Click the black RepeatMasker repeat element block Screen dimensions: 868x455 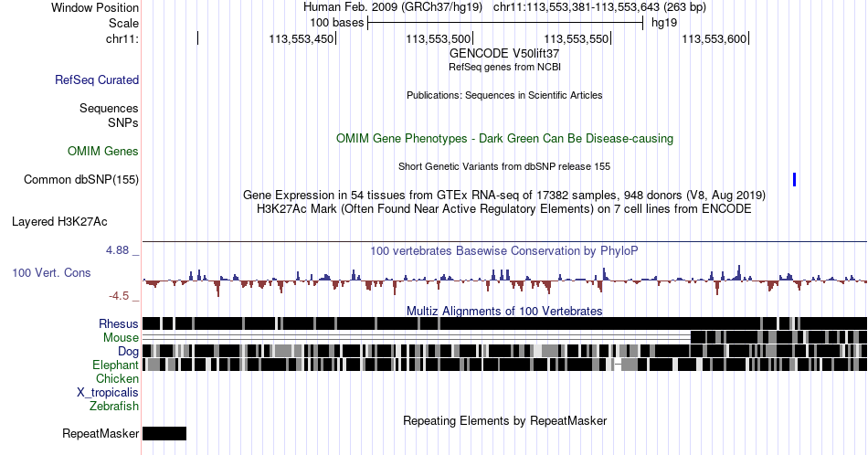pos(164,433)
